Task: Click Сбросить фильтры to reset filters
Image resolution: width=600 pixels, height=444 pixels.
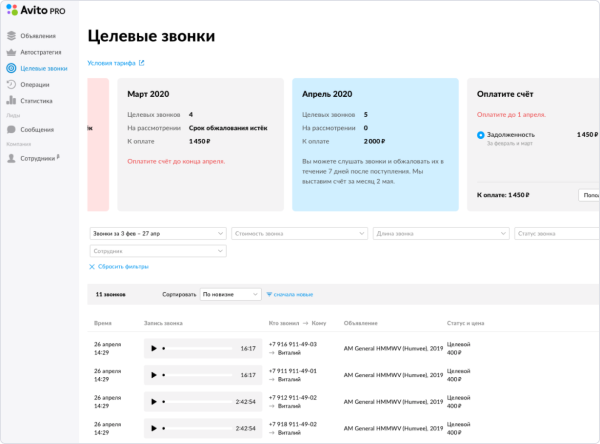Action: coord(122,267)
